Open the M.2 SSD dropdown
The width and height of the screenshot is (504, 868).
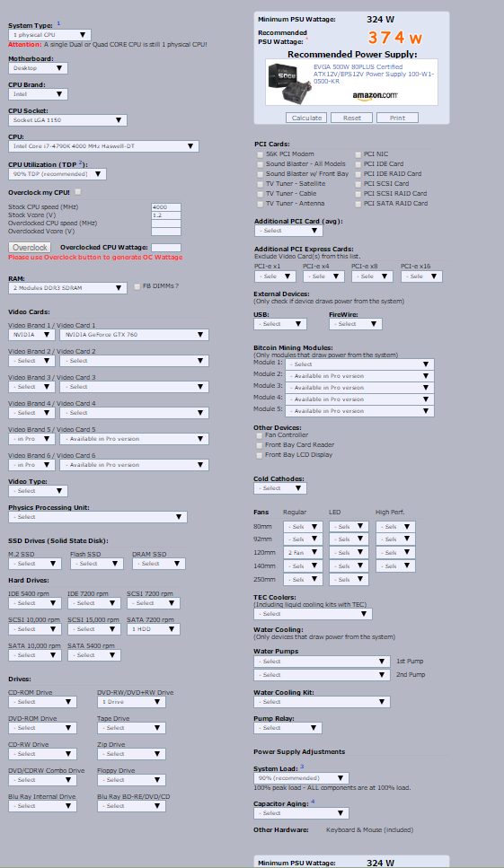click(x=35, y=564)
